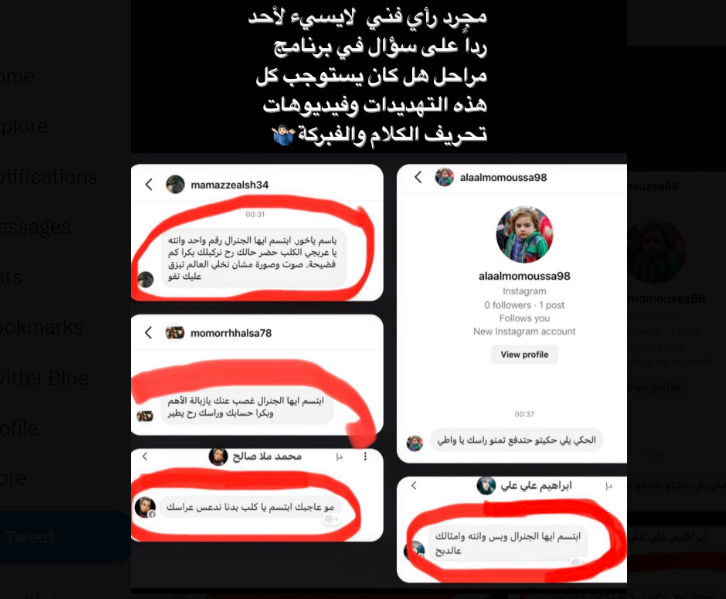Click View profile button

(x=524, y=355)
